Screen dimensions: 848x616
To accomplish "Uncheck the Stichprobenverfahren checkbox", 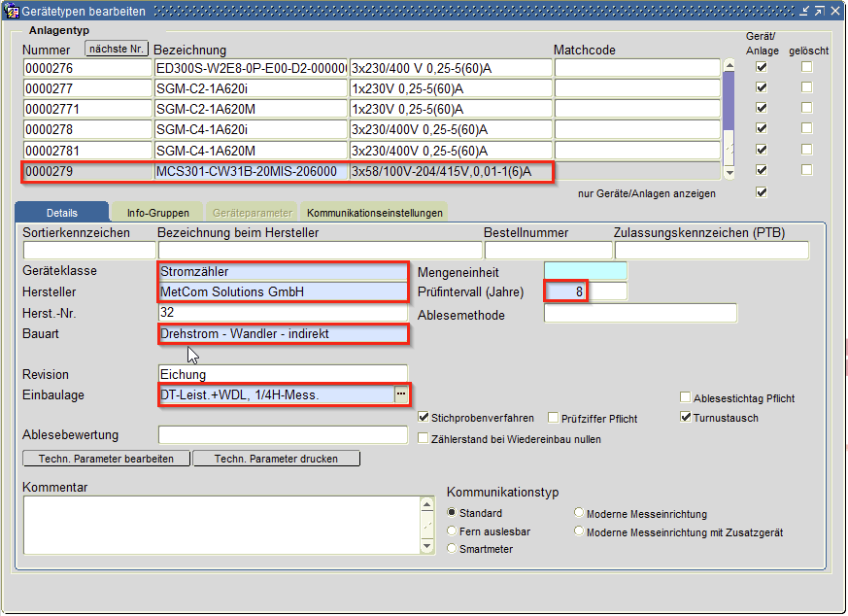I will [x=424, y=418].
